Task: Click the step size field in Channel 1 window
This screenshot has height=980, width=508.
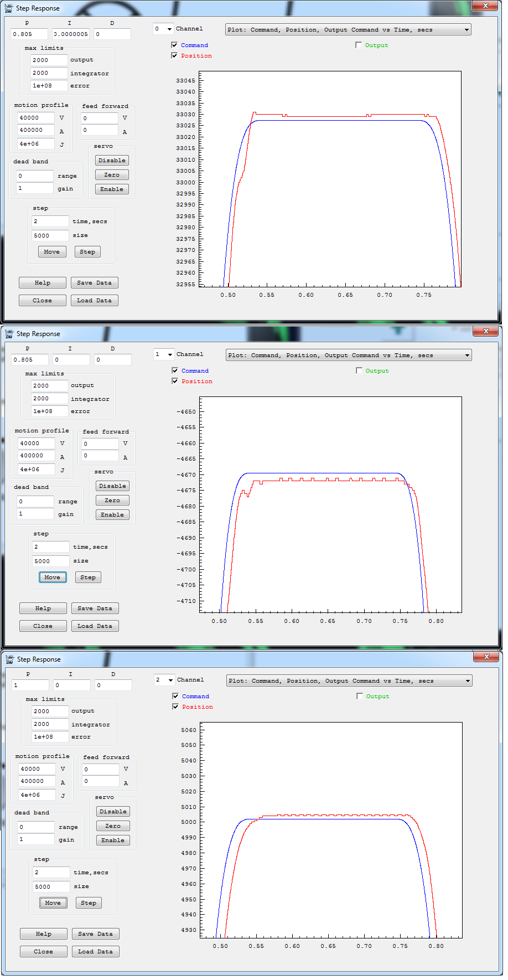Action: tap(51, 561)
